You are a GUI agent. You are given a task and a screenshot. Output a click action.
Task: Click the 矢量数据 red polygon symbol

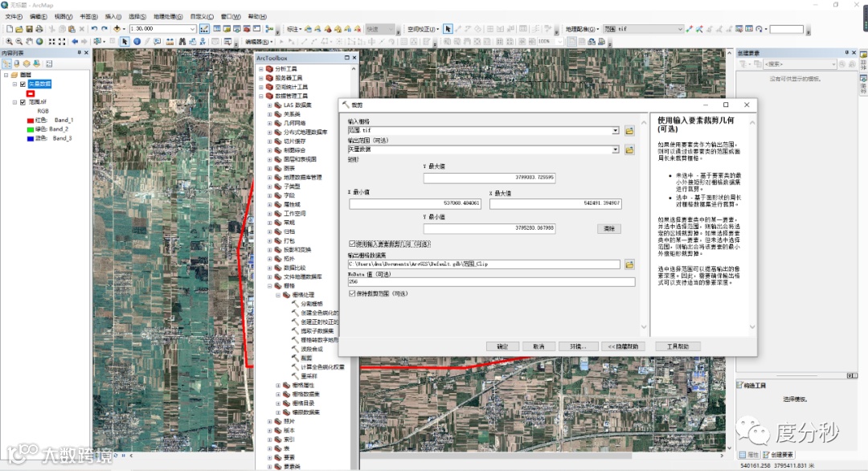pyautogui.click(x=31, y=93)
